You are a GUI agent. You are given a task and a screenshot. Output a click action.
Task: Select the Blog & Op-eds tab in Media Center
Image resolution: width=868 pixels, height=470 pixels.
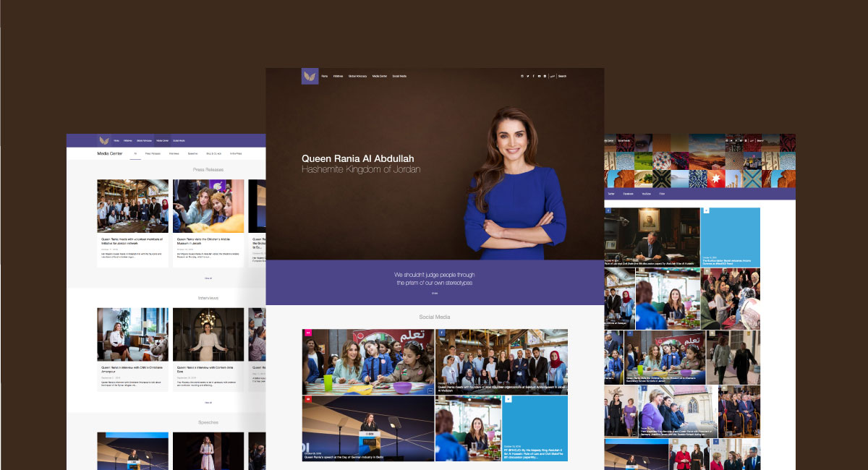pyautogui.click(x=213, y=153)
